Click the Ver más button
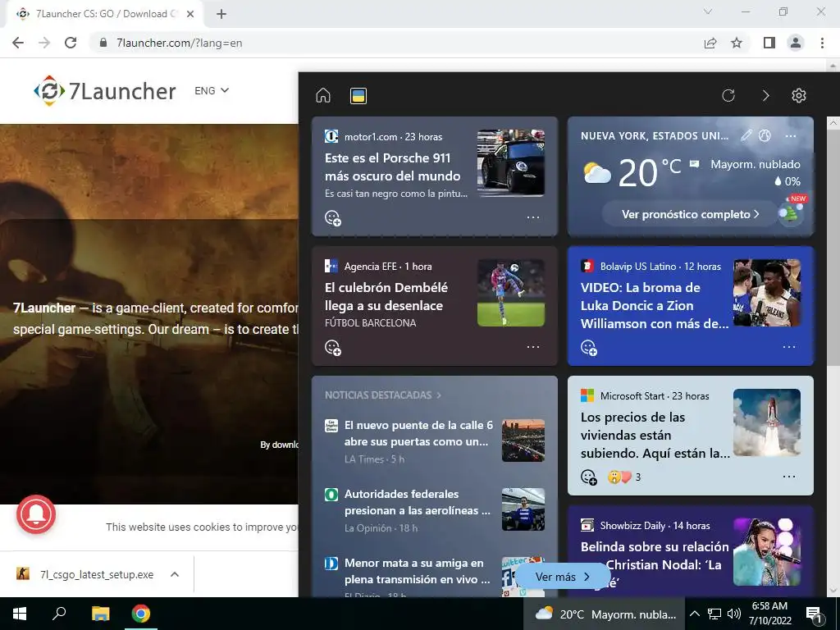This screenshot has height=630, width=840. pos(563,577)
